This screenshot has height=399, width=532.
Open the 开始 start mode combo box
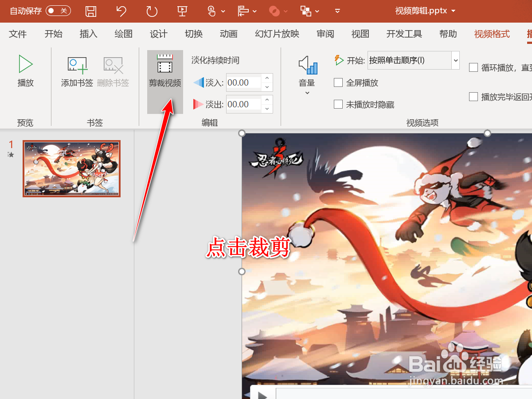point(413,60)
